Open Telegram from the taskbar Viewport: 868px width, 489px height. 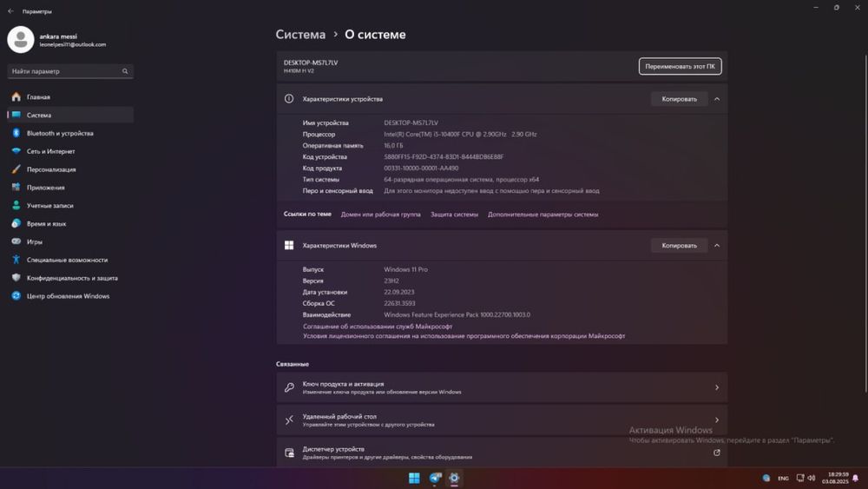pyautogui.click(x=435, y=478)
